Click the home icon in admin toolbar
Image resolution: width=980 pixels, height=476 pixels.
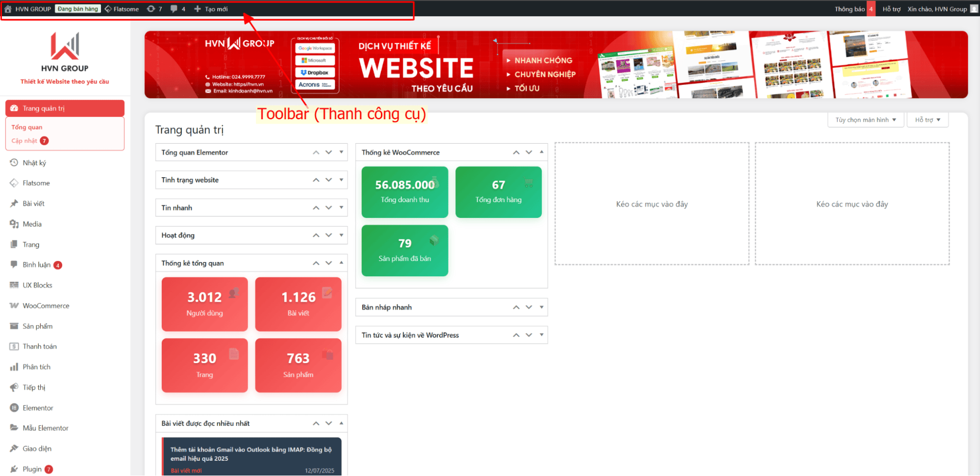pos(8,9)
